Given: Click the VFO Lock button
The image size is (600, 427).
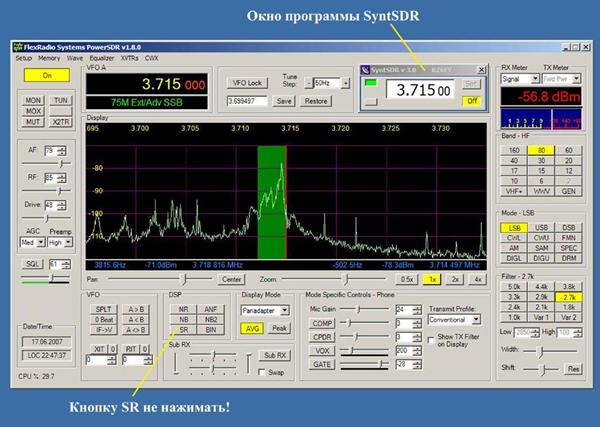Looking at the screenshot, I should point(247,83).
